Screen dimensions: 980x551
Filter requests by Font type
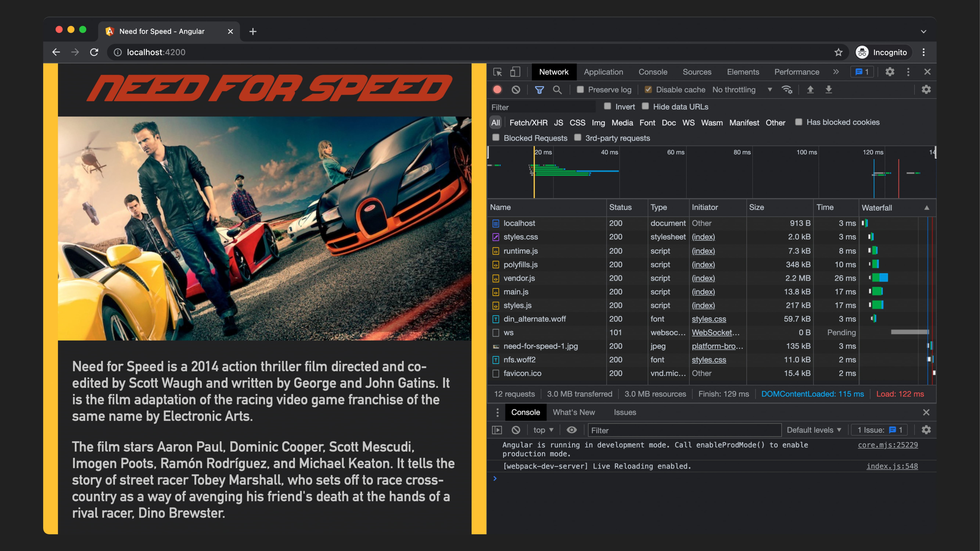pyautogui.click(x=647, y=123)
